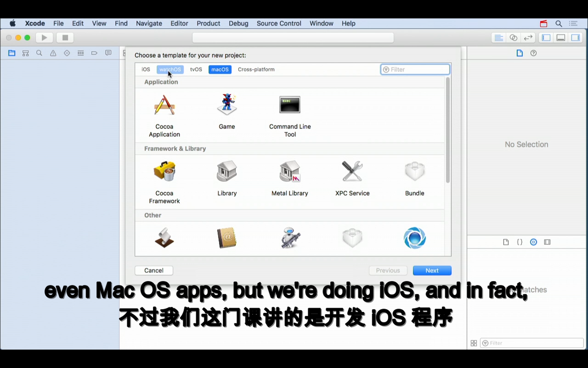
Task: Open the Edit menu
Action: coord(78,23)
